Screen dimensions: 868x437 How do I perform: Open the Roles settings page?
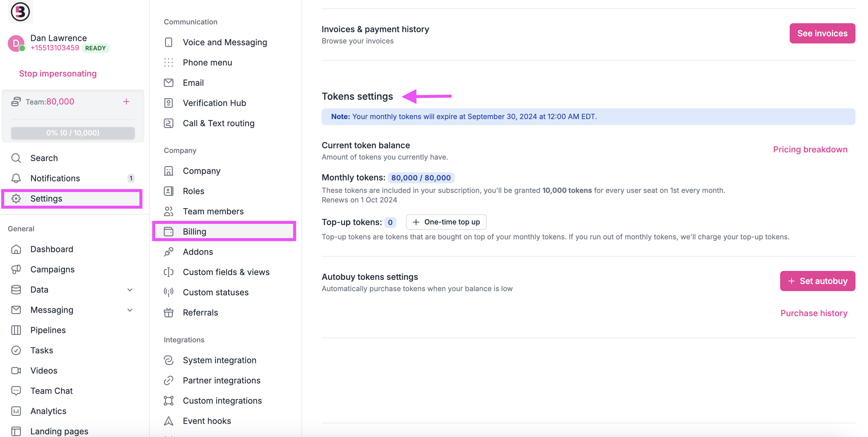tap(193, 191)
